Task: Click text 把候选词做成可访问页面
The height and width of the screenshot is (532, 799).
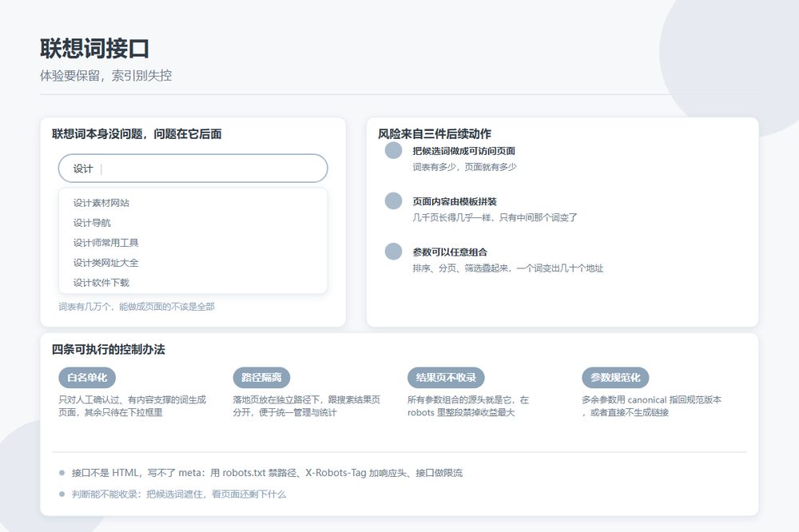Action: (x=463, y=151)
